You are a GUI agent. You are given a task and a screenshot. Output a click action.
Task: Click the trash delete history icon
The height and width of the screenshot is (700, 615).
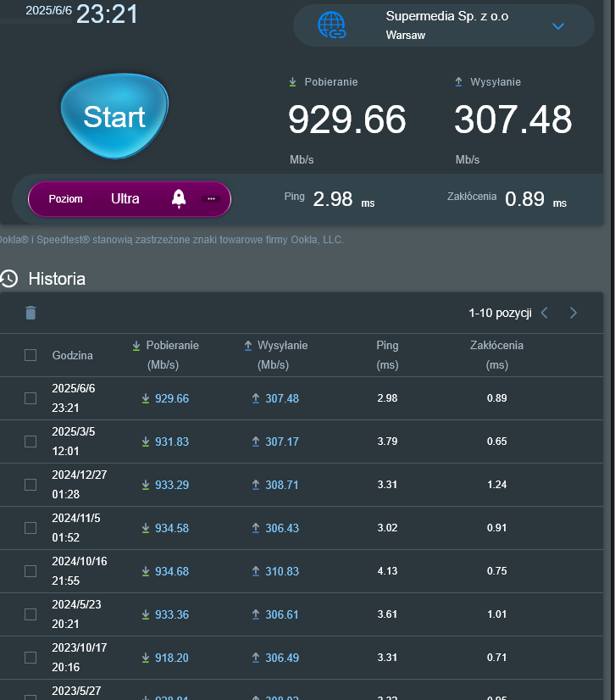click(x=30, y=313)
